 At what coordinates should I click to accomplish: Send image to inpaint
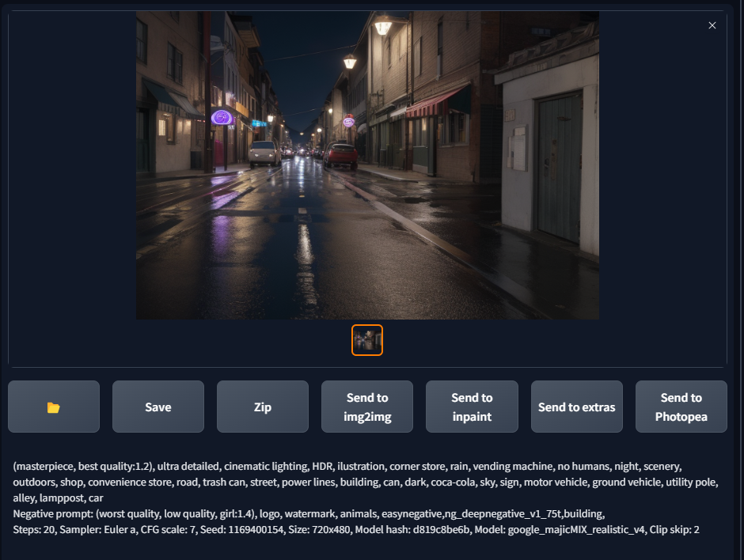(472, 407)
